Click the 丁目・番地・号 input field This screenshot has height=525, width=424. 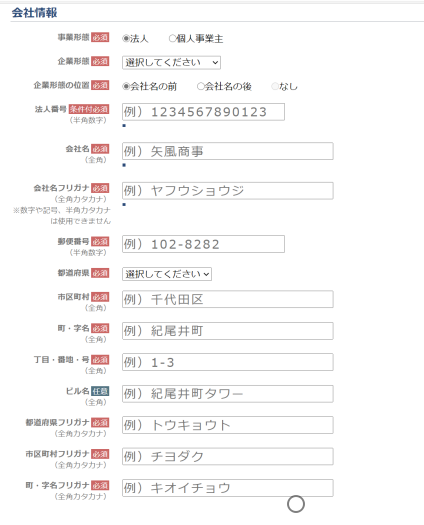(x=228, y=362)
